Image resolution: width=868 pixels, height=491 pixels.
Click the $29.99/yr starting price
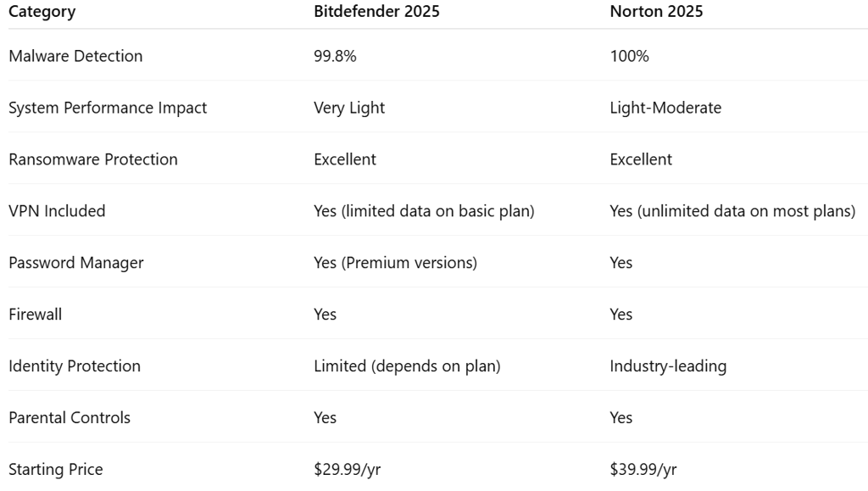(353, 469)
